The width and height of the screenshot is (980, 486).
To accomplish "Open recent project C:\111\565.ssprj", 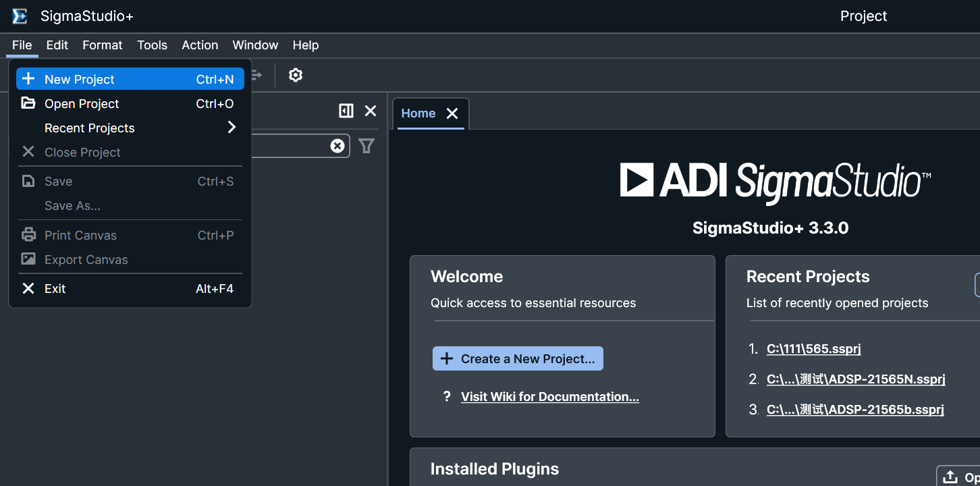I will pos(814,349).
